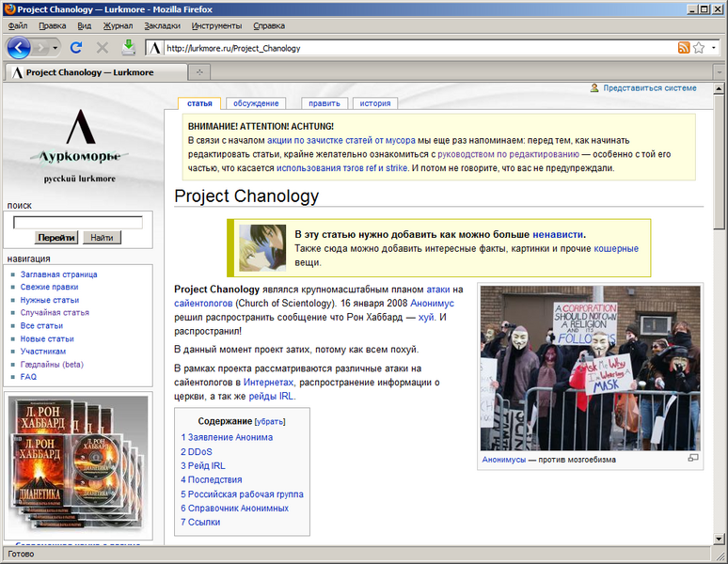
Task: Jump to 2 DDoS section
Action: (x=197, y=451)
